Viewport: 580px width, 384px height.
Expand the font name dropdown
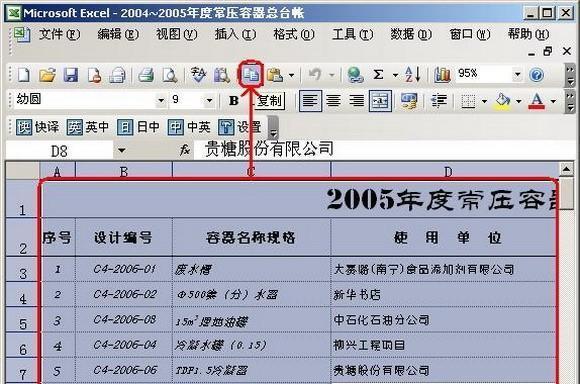(161, 100)
